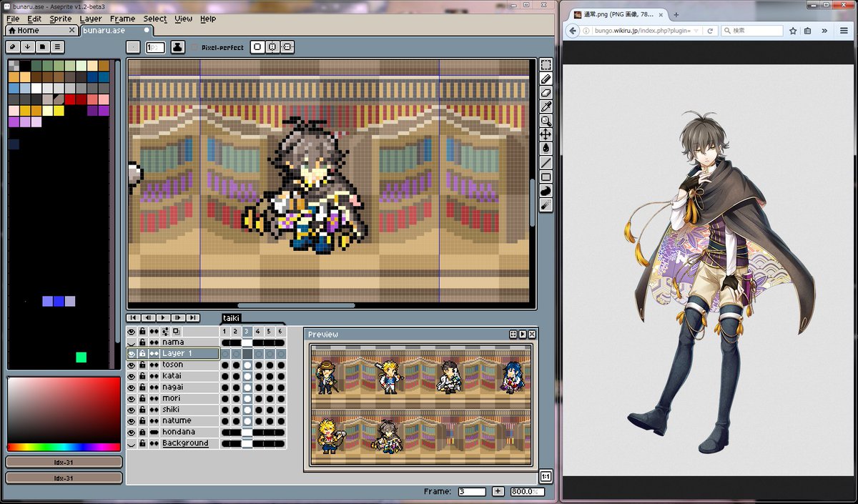Open the palette options menu button

(57, 47)
